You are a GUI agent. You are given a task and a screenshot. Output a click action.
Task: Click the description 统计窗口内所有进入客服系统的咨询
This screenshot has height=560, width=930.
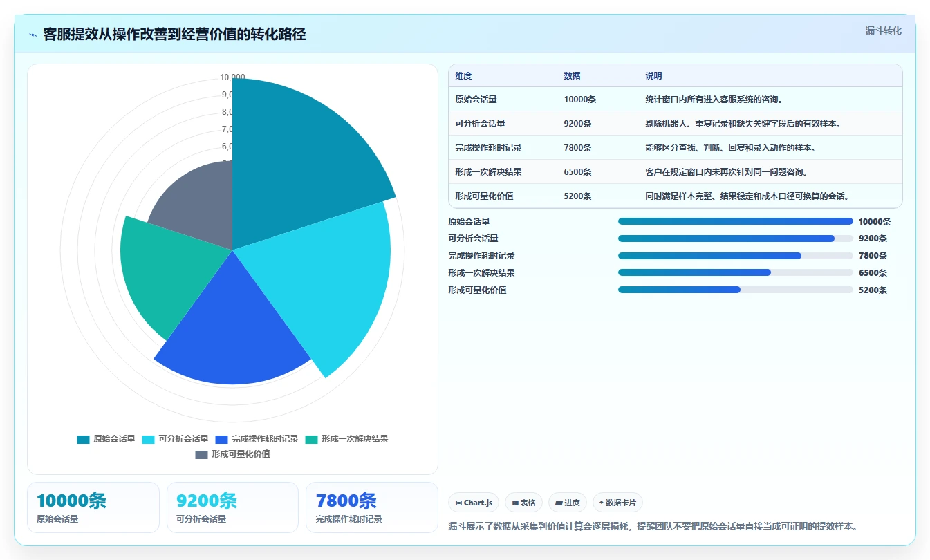[714, 100]
